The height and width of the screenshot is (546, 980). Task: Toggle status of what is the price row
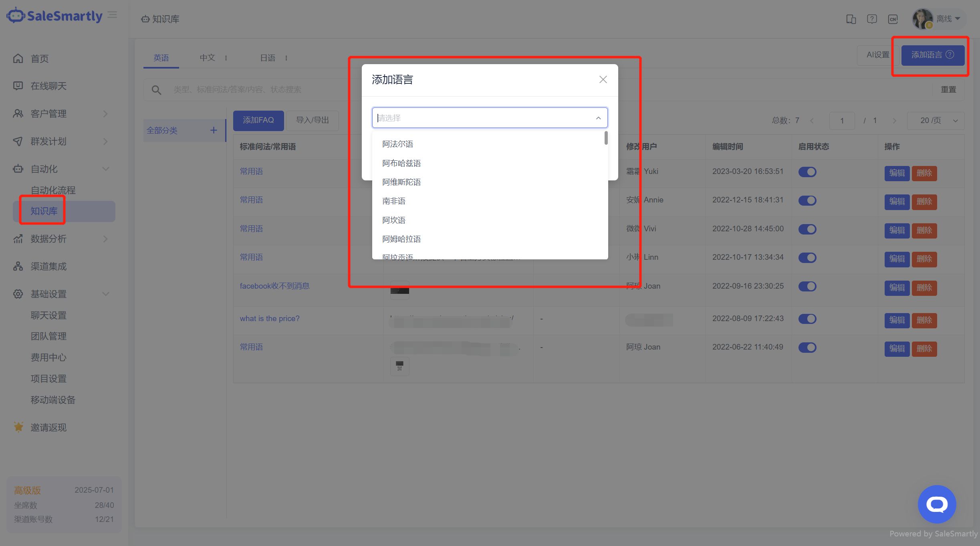(807, 319)
